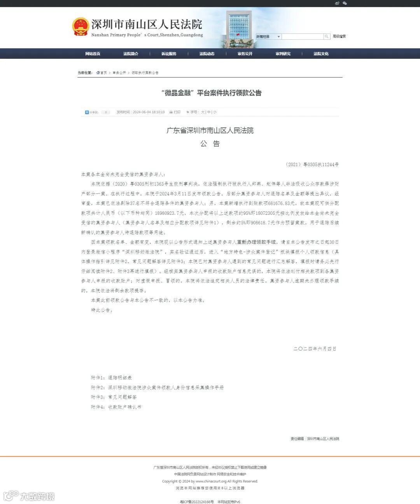Go to 领取执行案款公告 in the breadcrumb
Screen dimensions: 420x504
tap(145, 73)
